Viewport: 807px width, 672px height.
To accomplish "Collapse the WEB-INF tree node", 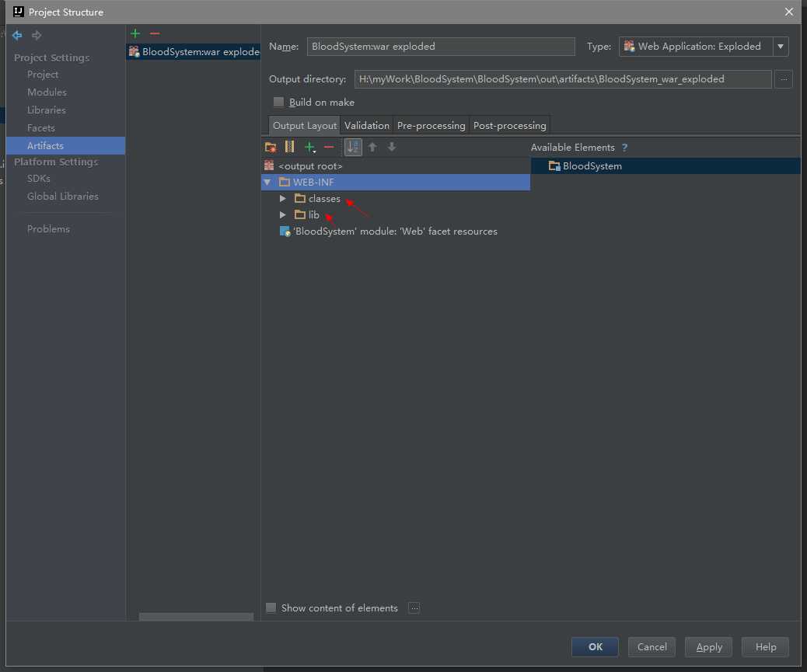I will coord(267,182).
